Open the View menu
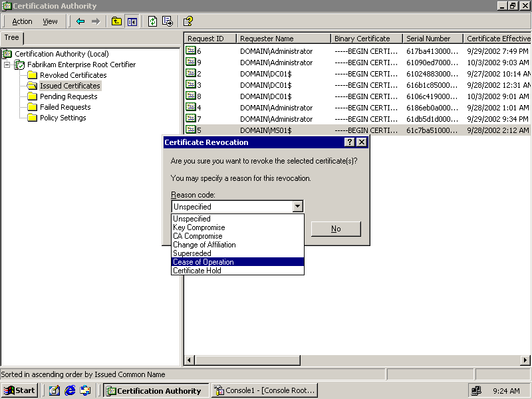The width and height of the screenshot is (532, 399). (50, 21)
